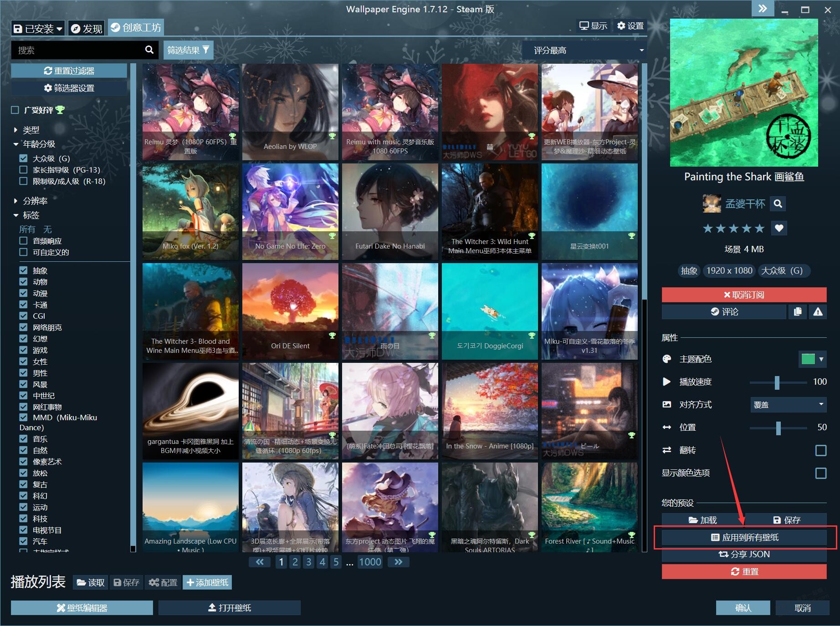The width and height of the screenshot is (840, 626).
Task: Toggle 翻转 flip checkbox
Action: coord(820,450)
